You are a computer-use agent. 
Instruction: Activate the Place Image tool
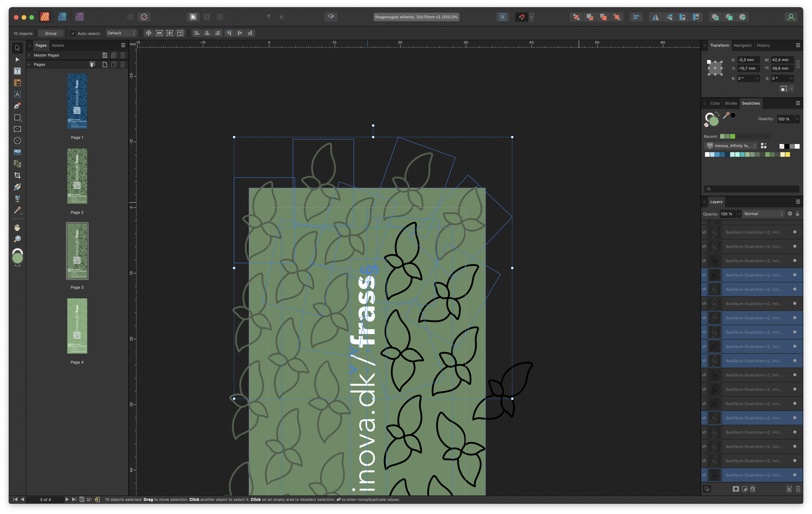(x=17, y=152)
